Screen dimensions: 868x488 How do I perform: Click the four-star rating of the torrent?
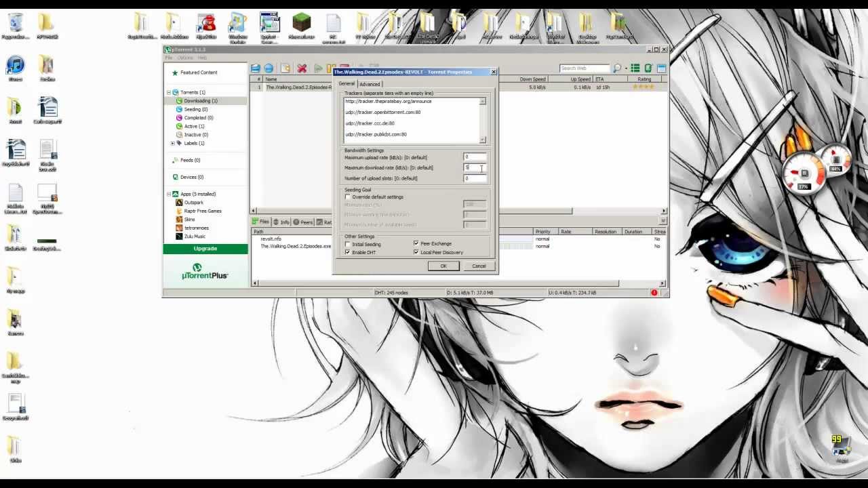point(644,87)
